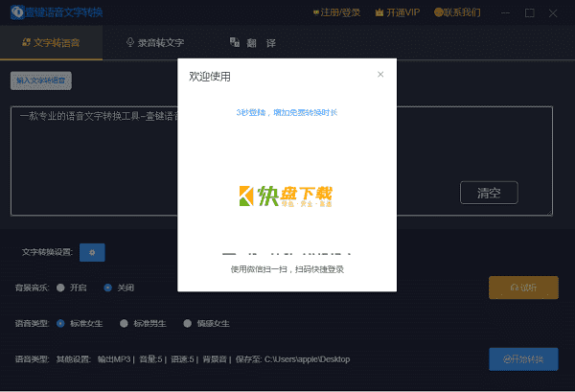Open the 文字转语音 tab
Viewport: 575px width, 392px height.
(x=51, y=43)
